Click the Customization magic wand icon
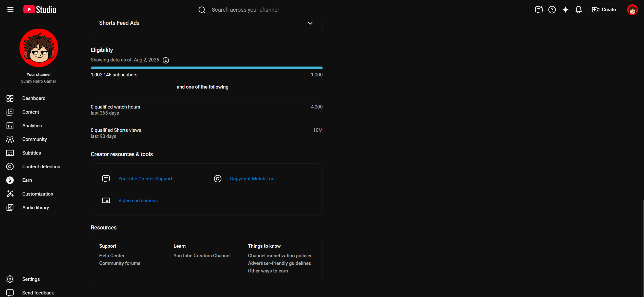The image size is (644, 297). tap(10, 194)
